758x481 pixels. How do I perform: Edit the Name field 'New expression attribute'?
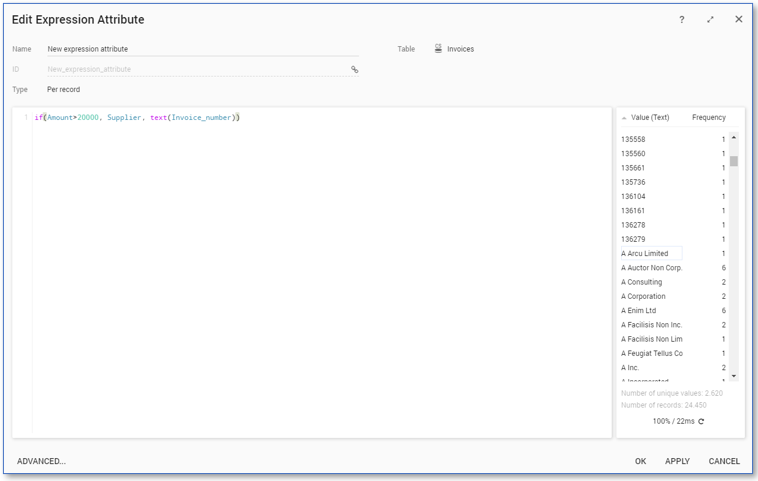coord(203,49)
